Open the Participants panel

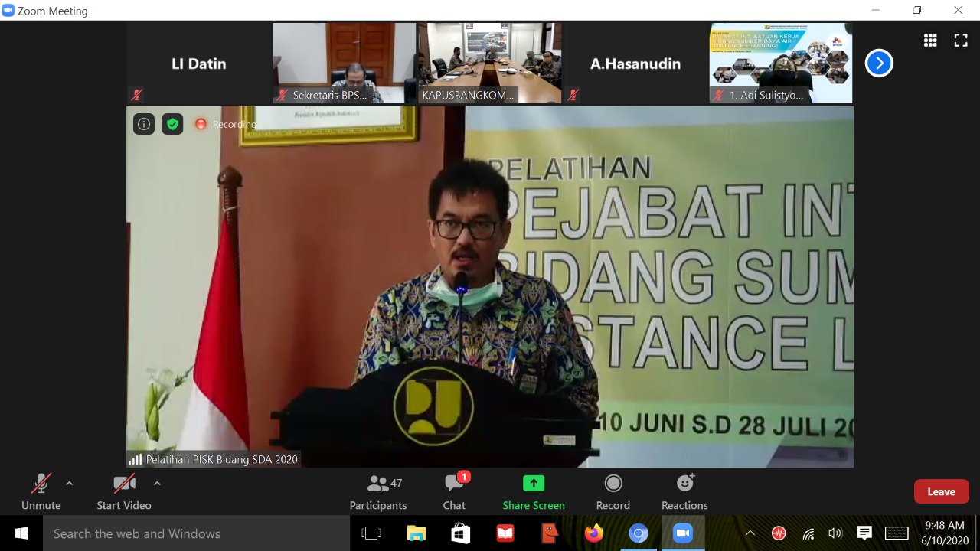(x=378, y=491)
